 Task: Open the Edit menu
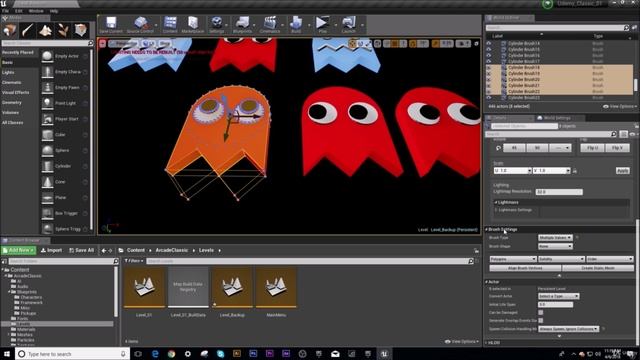tap(18, 11)
